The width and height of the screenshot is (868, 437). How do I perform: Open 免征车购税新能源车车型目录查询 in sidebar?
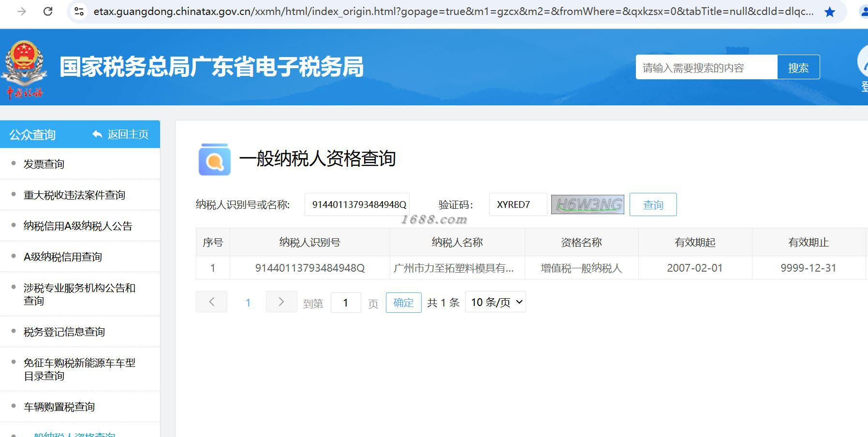tap(80, 369)
